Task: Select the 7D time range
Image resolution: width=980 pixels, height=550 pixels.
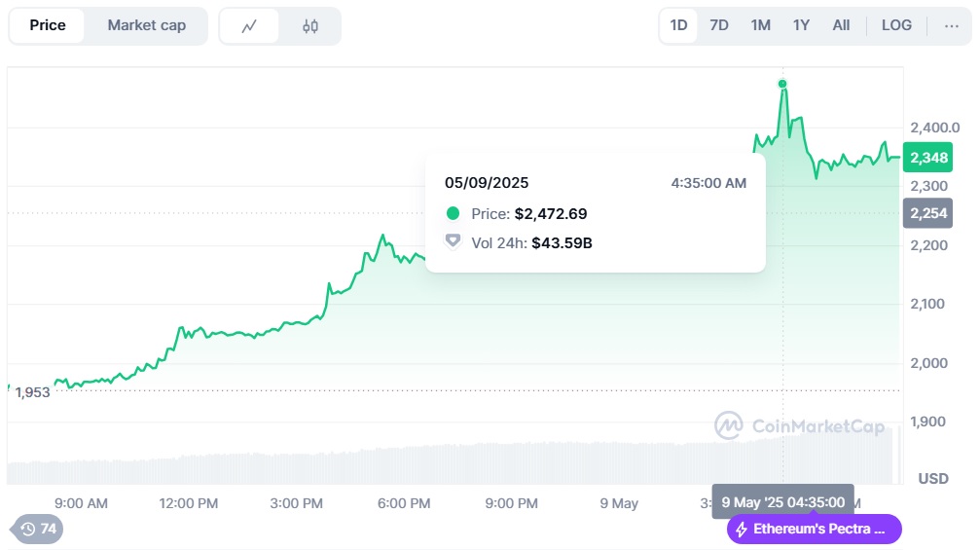Action: click(x=719, y=25)
